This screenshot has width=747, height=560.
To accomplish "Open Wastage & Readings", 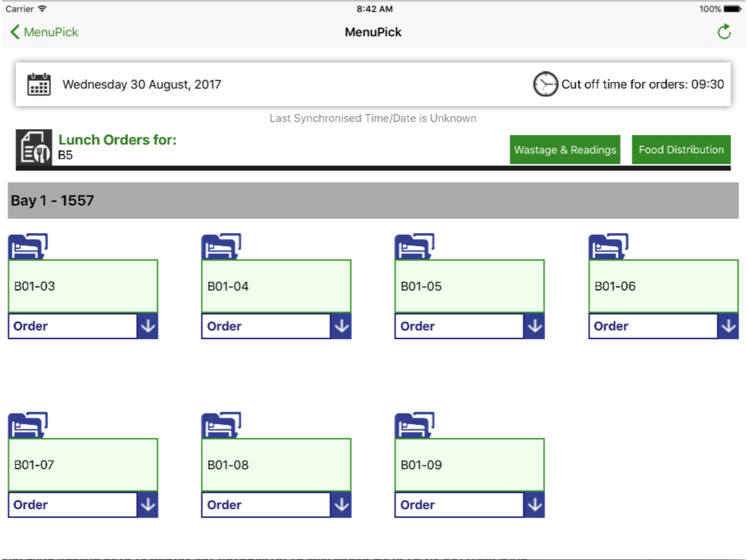I will coord(565,150).
